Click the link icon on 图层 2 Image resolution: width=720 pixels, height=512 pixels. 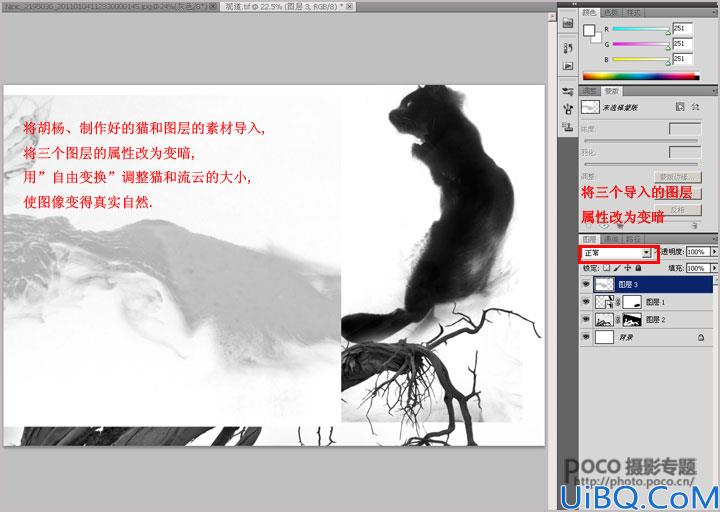click(x=618, y=320)
